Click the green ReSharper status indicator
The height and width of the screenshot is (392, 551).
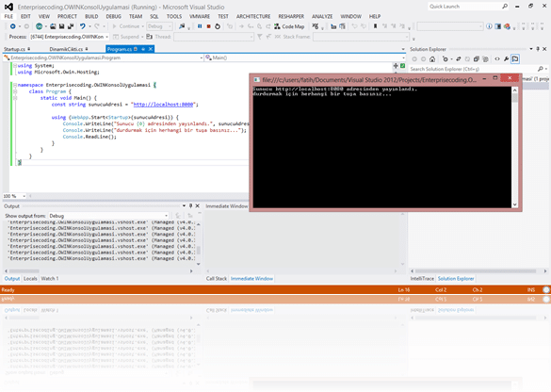[x=403, y=66]
